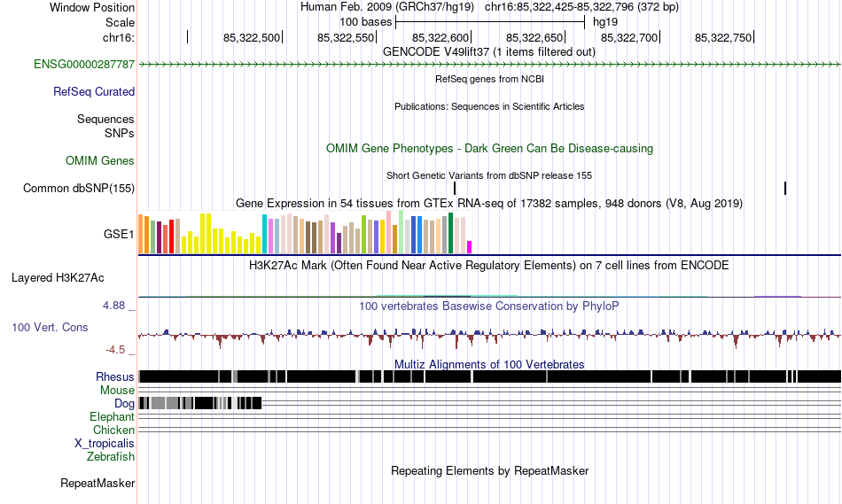Click the rightmost dbSNP variant mark
The width and height of the screenshot is (842, 504).
point(785,189)
